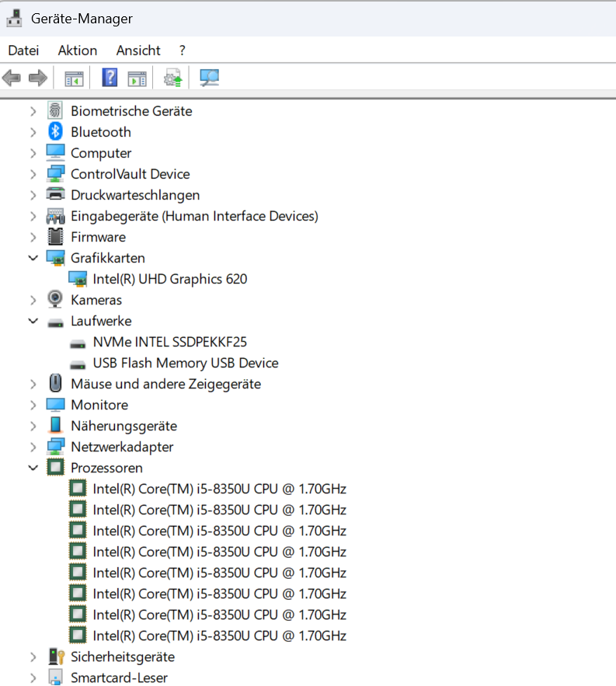Viewport: 616px width, 686px height.
Task: Click the Eingabegeräte category icon
Action: 56,216
